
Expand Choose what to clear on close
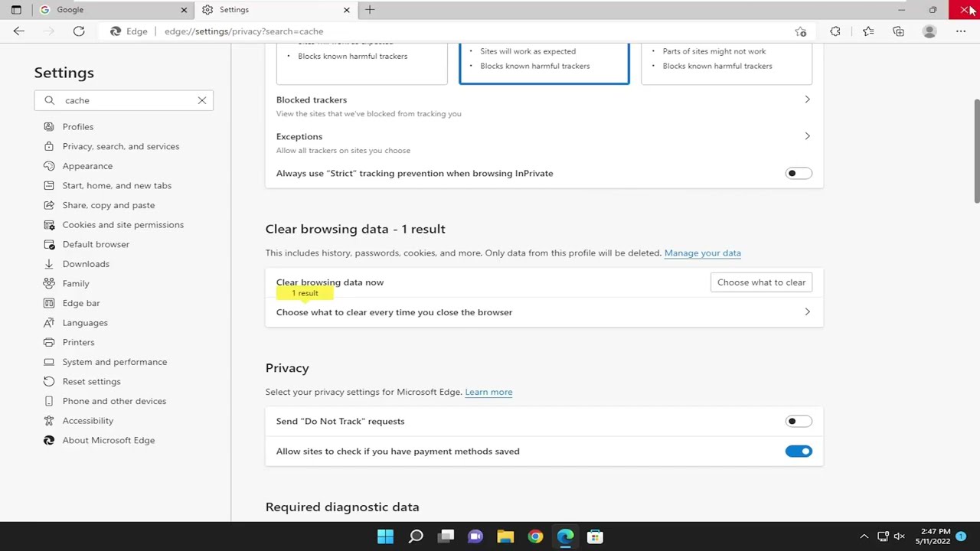pos(544,312)
